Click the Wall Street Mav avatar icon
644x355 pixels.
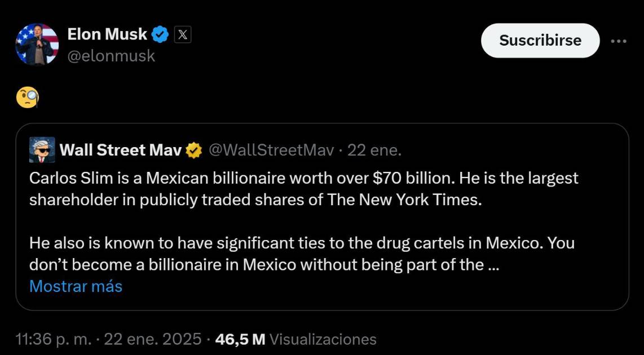click(x=42, y=150)
